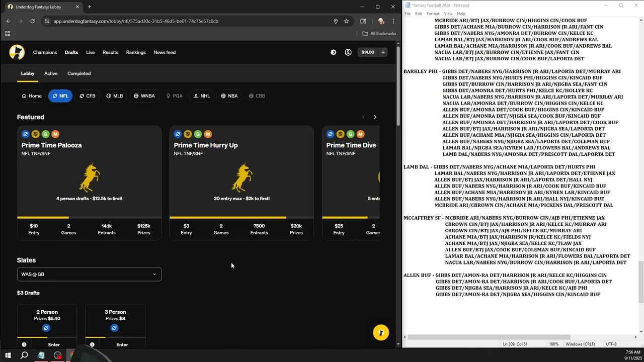Open the Chrome profile avatar

pos(381,21)
